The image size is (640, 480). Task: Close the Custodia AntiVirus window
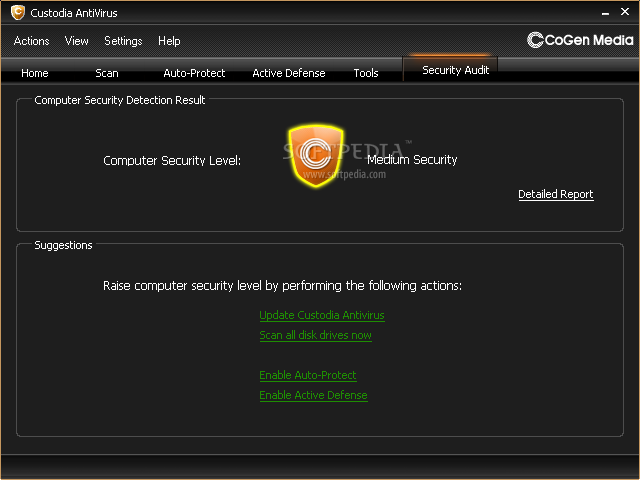coord(625,13)
